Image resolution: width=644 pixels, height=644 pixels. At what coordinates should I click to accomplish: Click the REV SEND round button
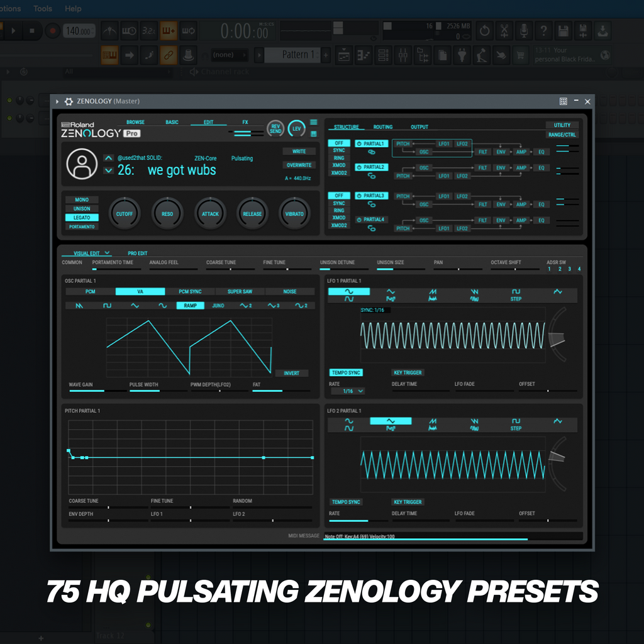coord(275,129)
